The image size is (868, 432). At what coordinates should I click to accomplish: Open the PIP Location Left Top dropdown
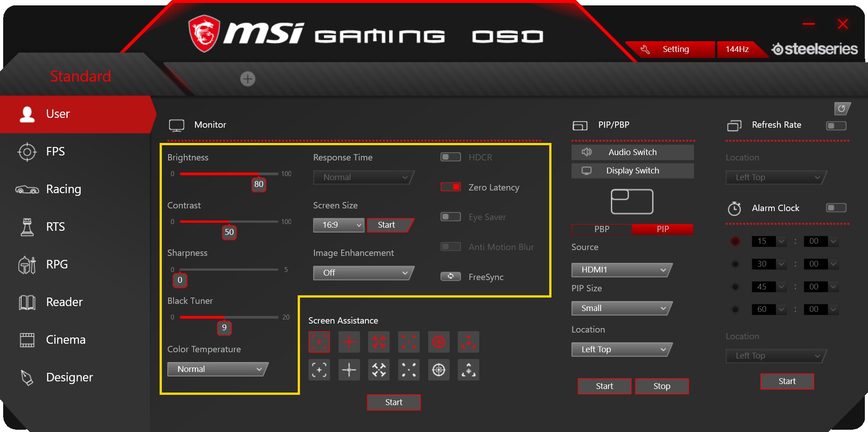(622, 350)
